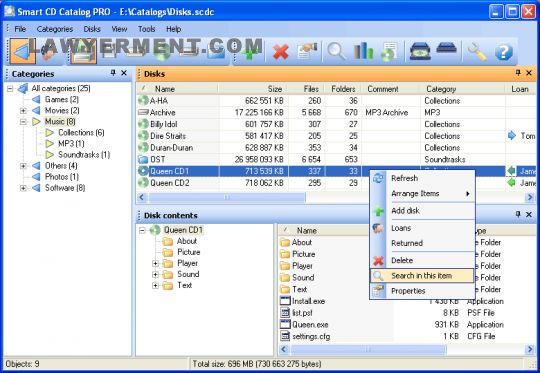Expand the Software category
Image resolution: width=540 pixels, height=373 pixels.
click(x=23, y=188)
